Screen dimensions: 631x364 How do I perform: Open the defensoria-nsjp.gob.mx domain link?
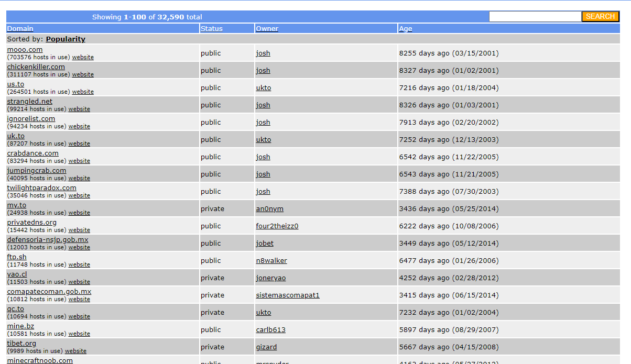pyautogui.click(x=48, y=240)
